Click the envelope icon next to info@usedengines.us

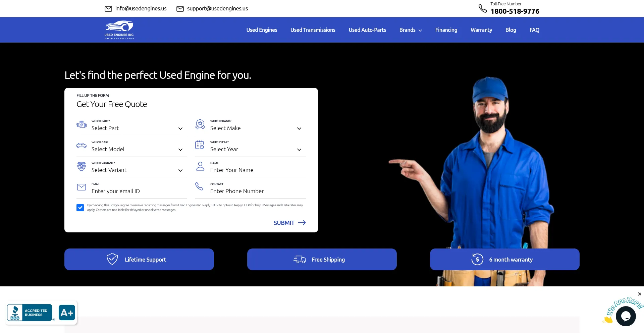[108, 9]
